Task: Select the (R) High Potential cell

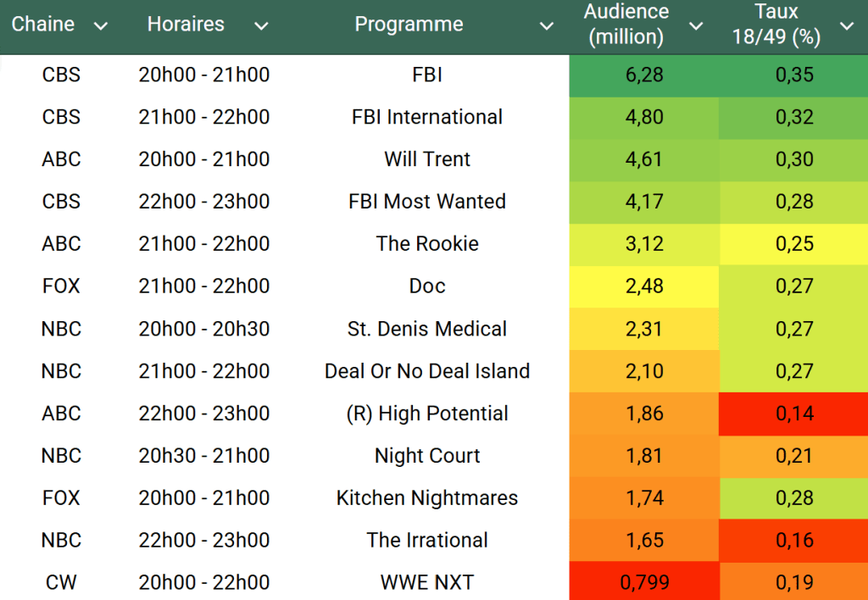Action: point(427,414)
